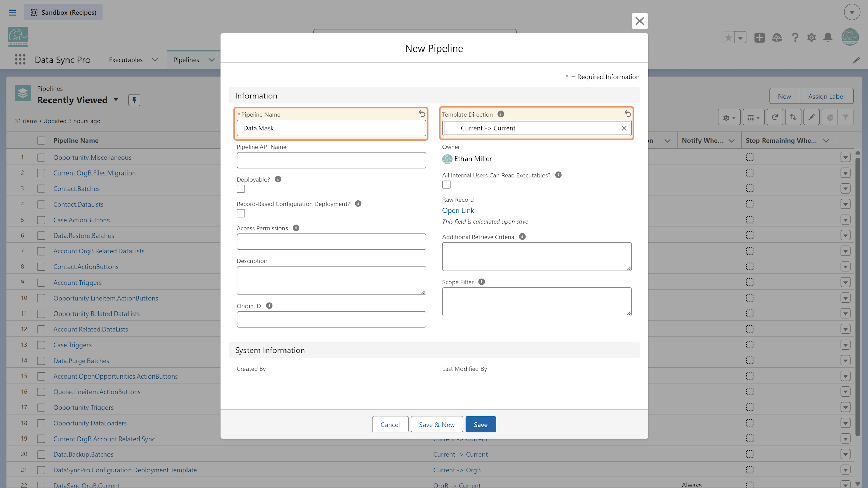This screenshot has height=488, width=868.
Task: Pin the Recently Viewed list view
Action: pos(134,100)
